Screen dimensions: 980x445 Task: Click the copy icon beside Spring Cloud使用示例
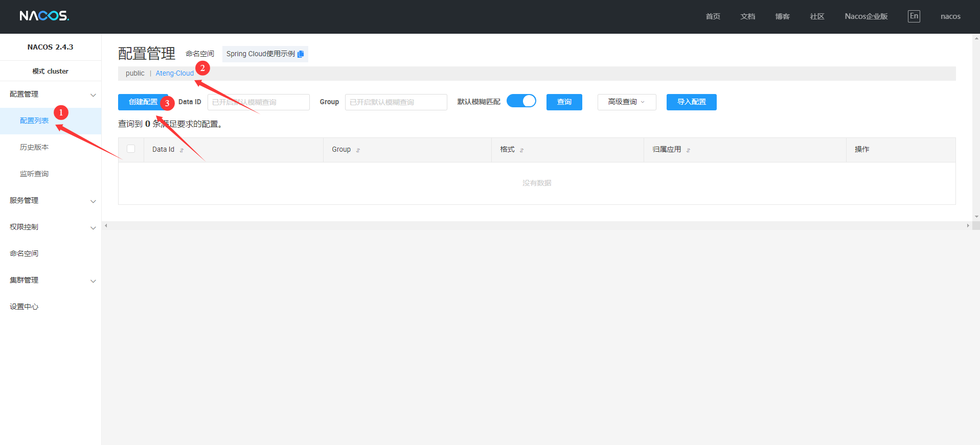[x=301, y=54]
